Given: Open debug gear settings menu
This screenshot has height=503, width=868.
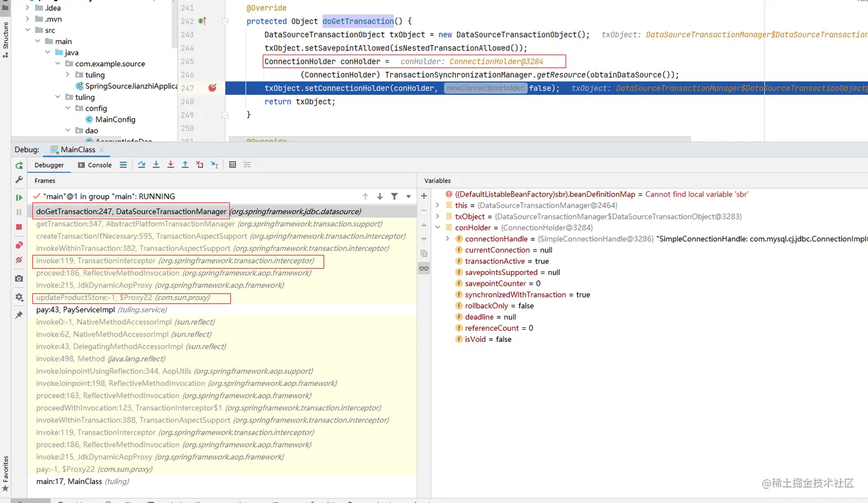Looking at the screenshot, I should [x=19, y=297].
